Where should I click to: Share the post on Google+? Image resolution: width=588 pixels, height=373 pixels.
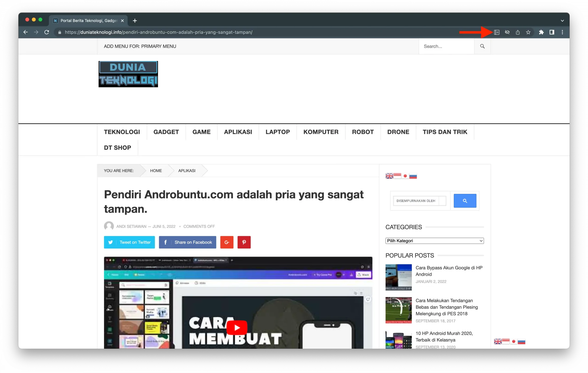pyautogui.click(x=227, y=242)
